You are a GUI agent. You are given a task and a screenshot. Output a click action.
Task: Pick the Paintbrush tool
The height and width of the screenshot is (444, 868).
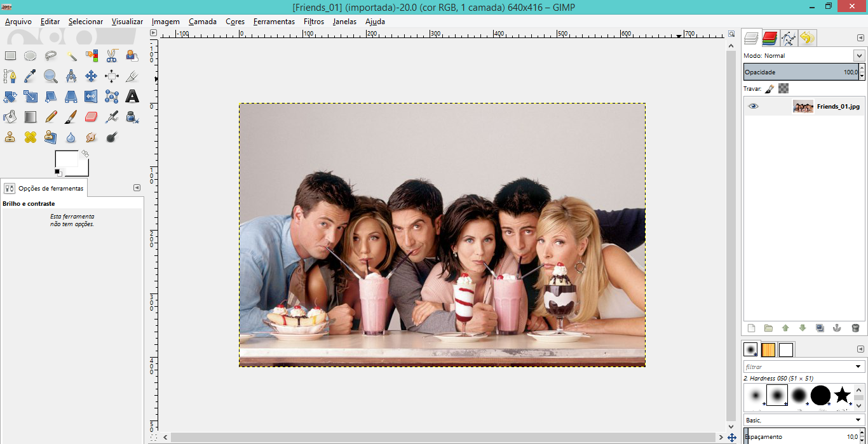[x=71, y=117]
